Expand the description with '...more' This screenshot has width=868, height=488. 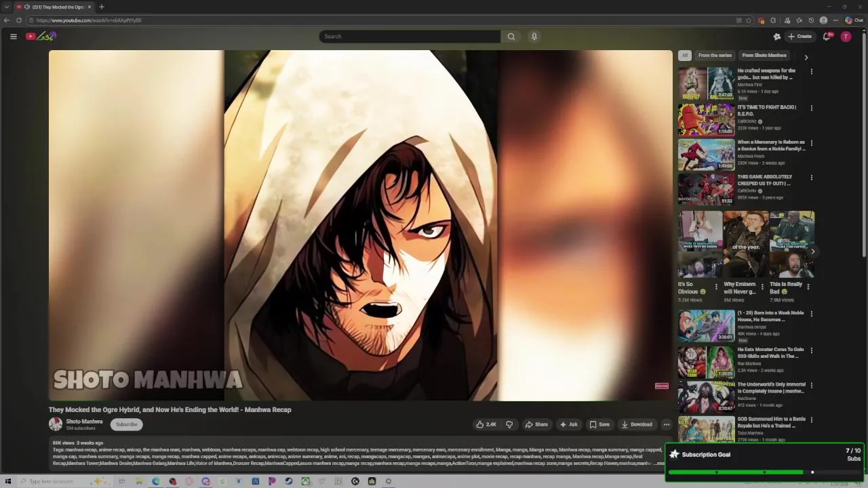coord(660,464)
